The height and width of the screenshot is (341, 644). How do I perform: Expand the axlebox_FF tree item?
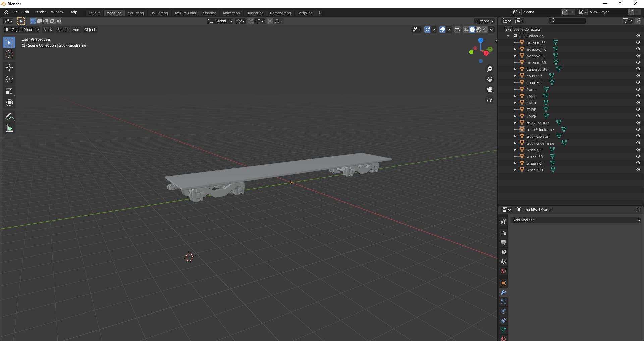(x=515, y=43)
